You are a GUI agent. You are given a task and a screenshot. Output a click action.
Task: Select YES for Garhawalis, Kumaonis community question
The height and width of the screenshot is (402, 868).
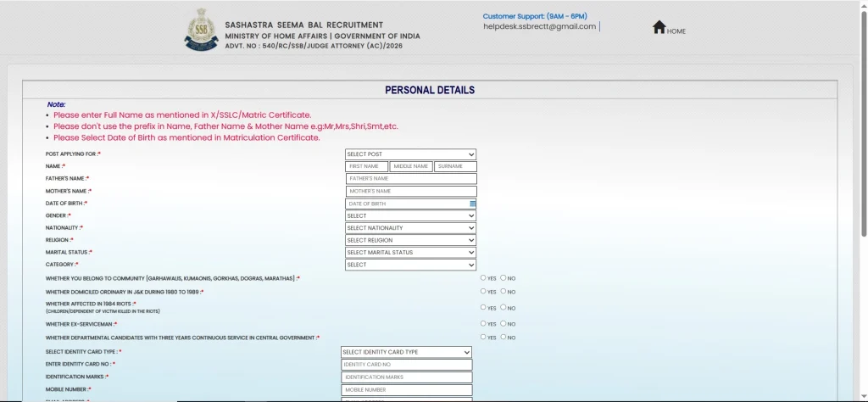tap(483, 277)
